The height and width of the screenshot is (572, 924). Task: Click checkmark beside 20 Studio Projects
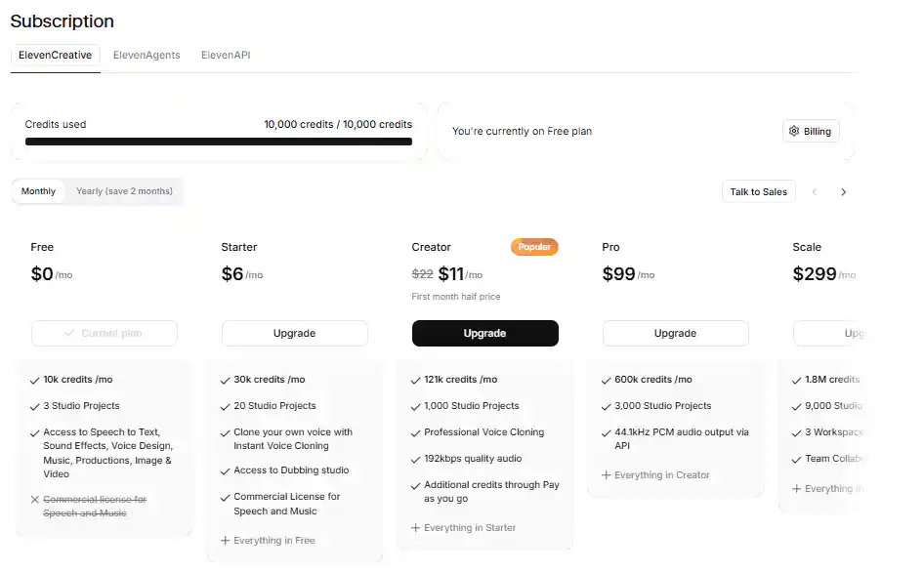click(225, 407)
